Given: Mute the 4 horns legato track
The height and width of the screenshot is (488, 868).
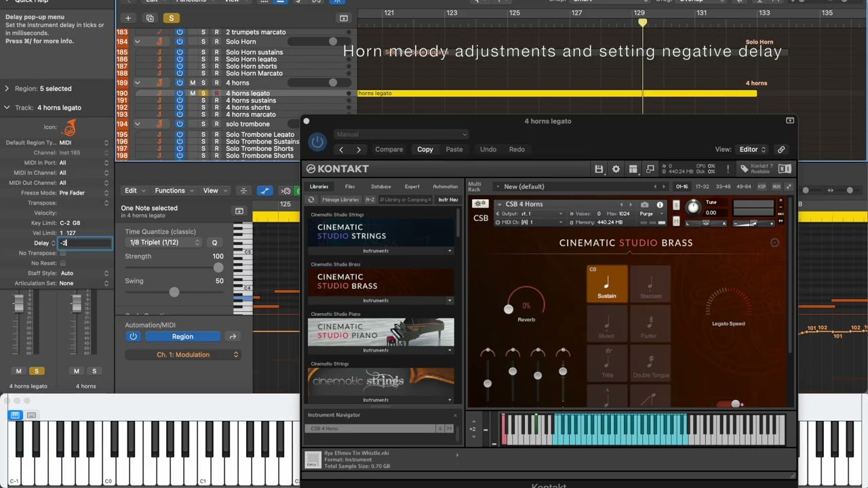Looking at the screenshot, I should 193,94.
